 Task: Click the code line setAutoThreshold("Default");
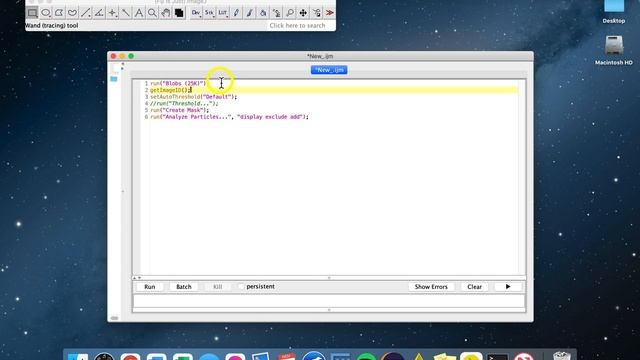(193, 97)
